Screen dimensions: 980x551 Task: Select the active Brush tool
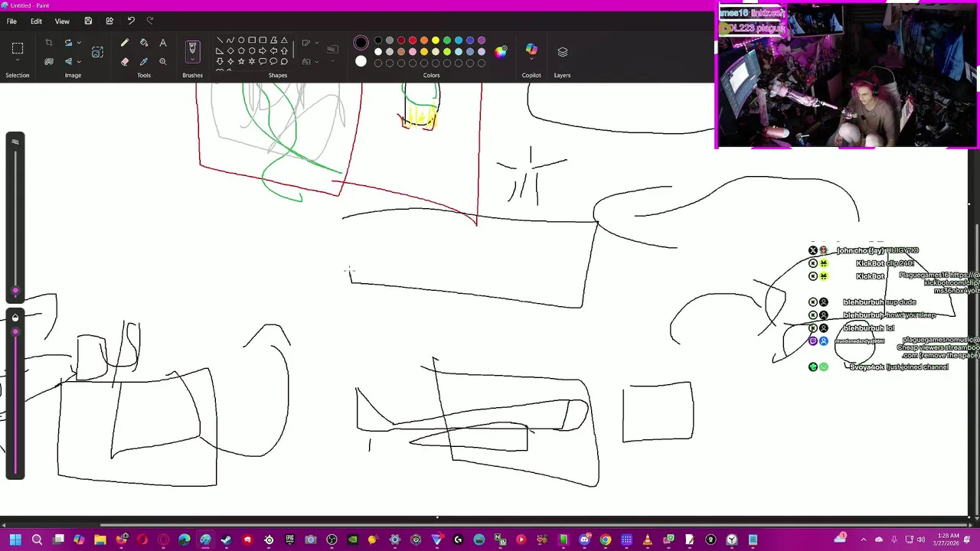[x=192, y=47]
